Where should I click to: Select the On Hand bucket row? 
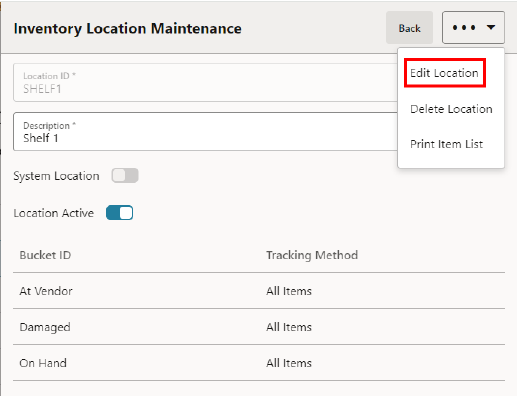pyautogui.click(x=259, y=363)
